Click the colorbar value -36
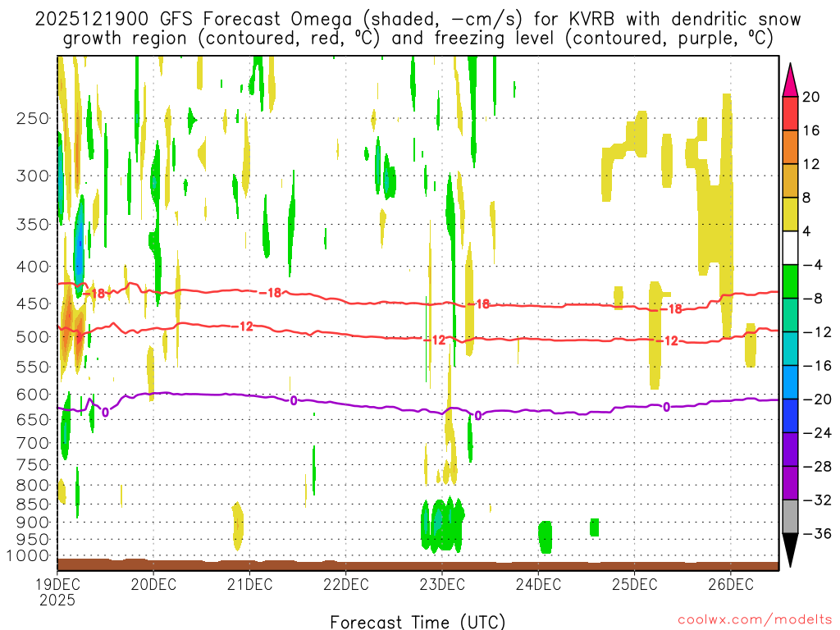 click(x=816, y=533)
